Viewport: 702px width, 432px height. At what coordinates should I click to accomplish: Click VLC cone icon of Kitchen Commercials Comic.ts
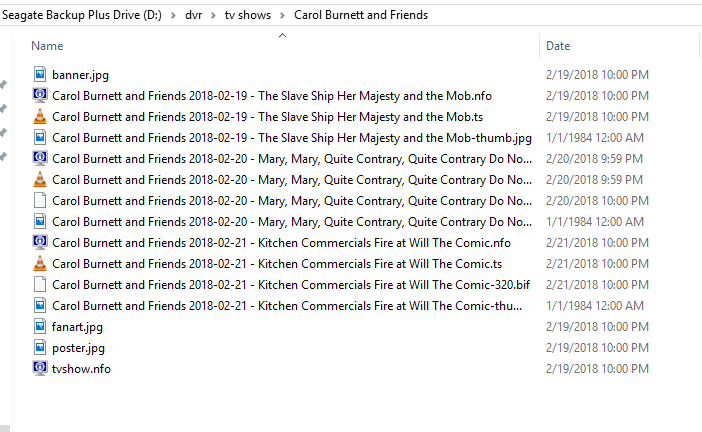pyautogui.click(x=40, y=264)
